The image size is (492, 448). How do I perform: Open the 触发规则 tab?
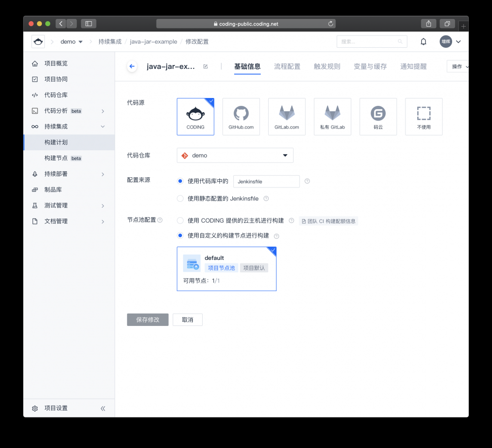[x=327, y=66]
